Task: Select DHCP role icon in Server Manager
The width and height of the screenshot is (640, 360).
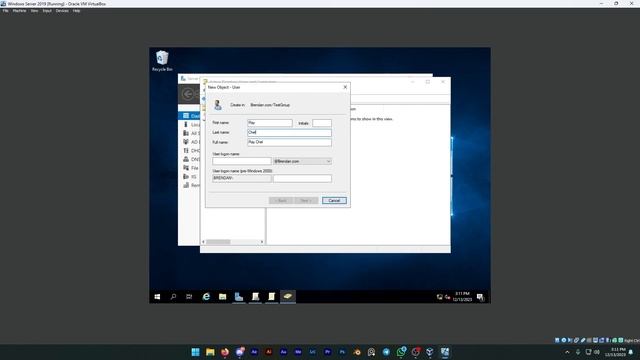Action: click(186, 151)
